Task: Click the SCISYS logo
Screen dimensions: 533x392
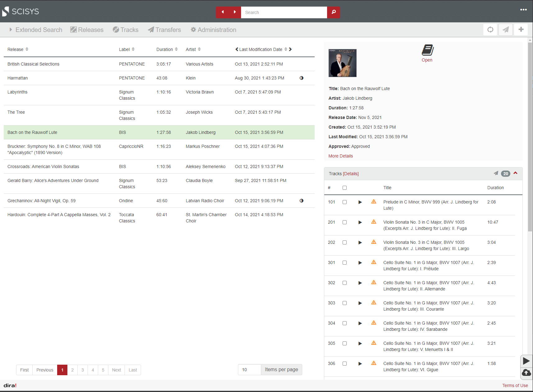Action: click(x=20, y=11)
